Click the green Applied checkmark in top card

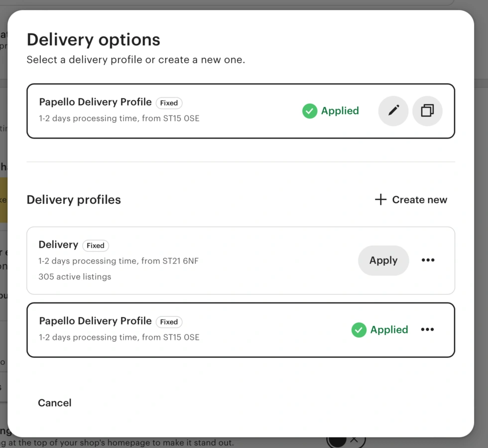310,111
